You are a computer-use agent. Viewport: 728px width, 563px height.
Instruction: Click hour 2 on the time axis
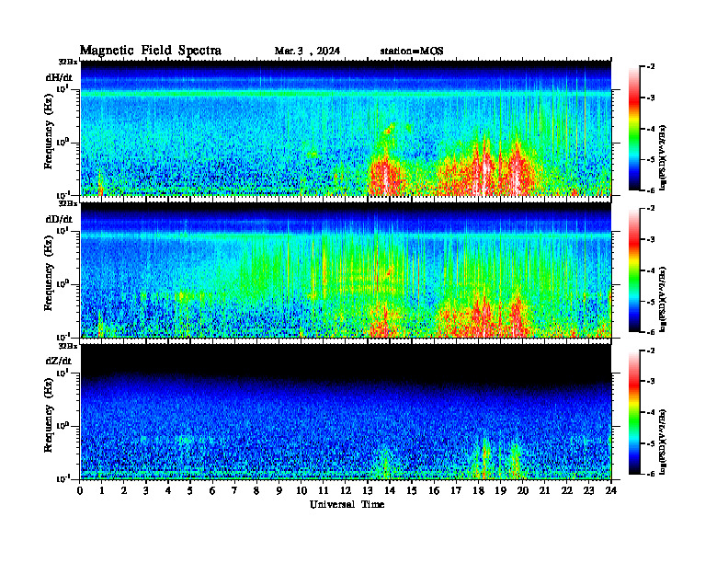coord(124,491)
